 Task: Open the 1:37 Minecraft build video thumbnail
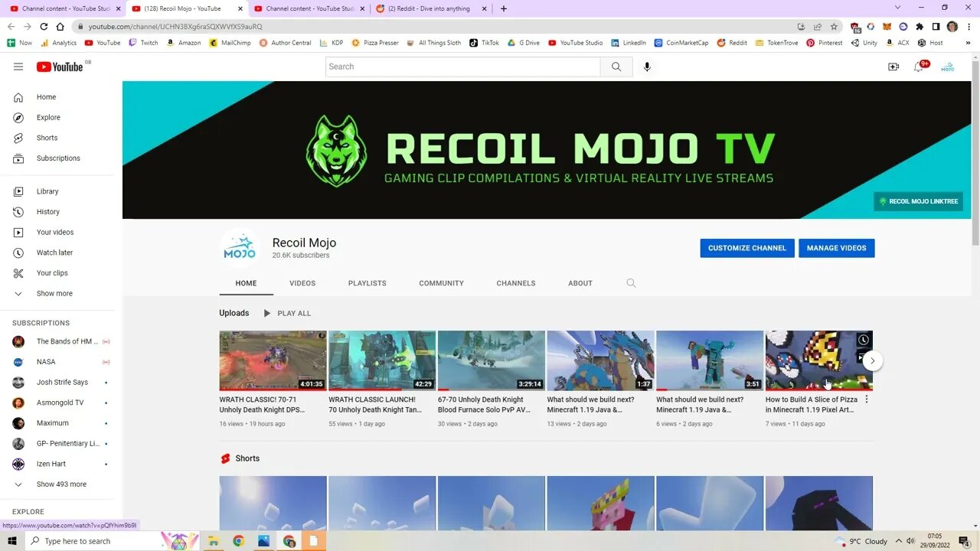pos(601,360)
